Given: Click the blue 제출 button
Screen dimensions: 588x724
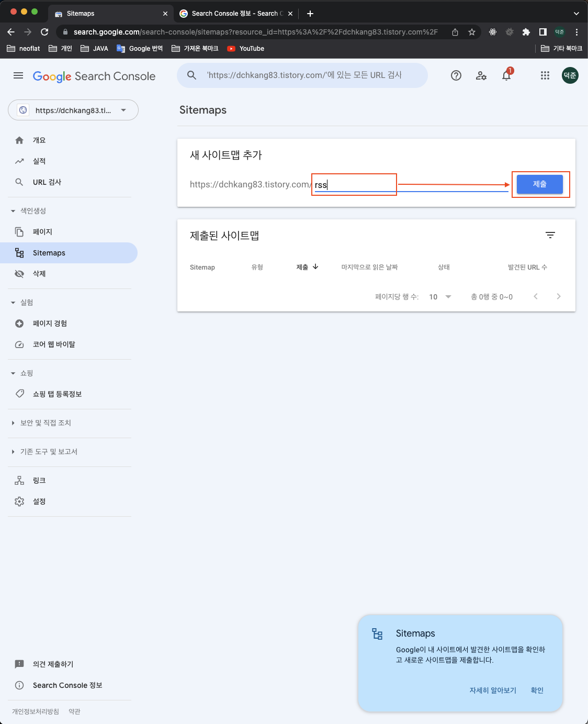Looking at the screenshot, I should point(540,184).
